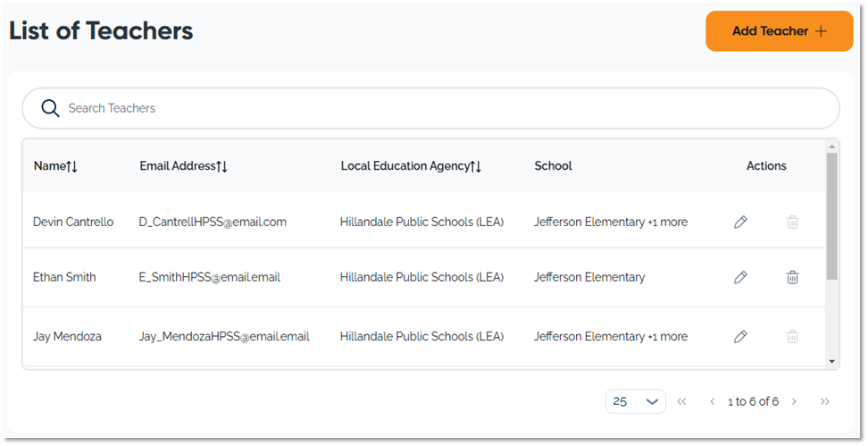Click the email D_CantrellHPSS@email.com
The image size is (868, 446).
click(x=213, y=223)
